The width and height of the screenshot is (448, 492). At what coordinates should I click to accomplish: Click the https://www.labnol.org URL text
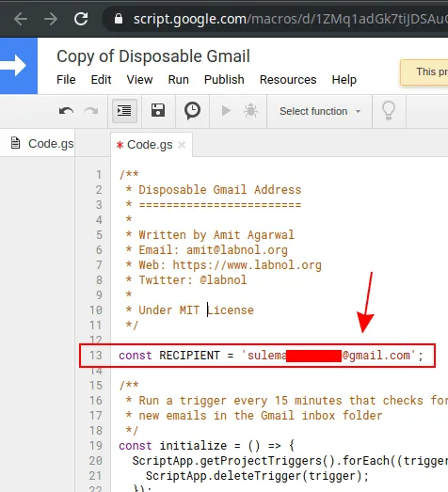pyautogui.click(x=248, y=265)
